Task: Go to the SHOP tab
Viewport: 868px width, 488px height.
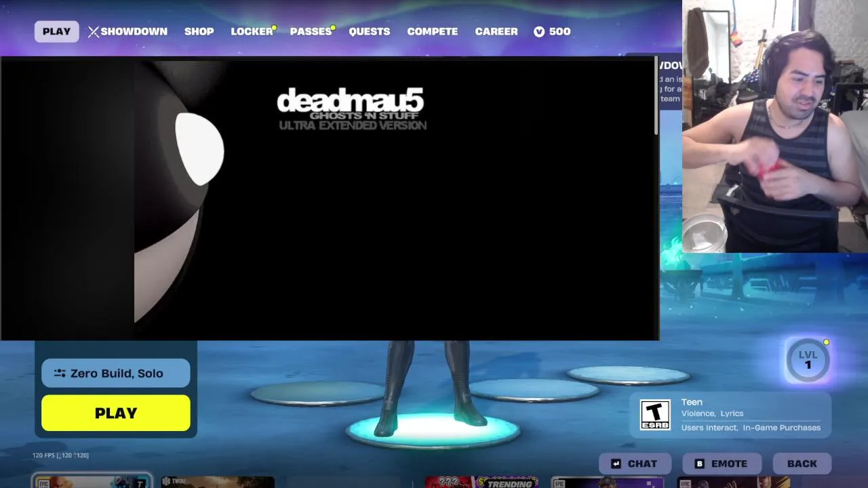Action: [x=199, y=31]
